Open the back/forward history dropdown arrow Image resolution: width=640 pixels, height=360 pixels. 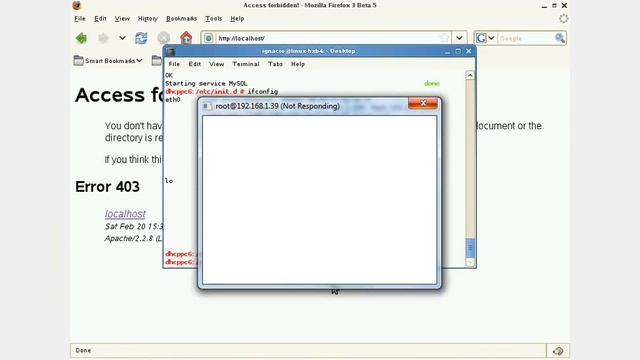(122, 38)
